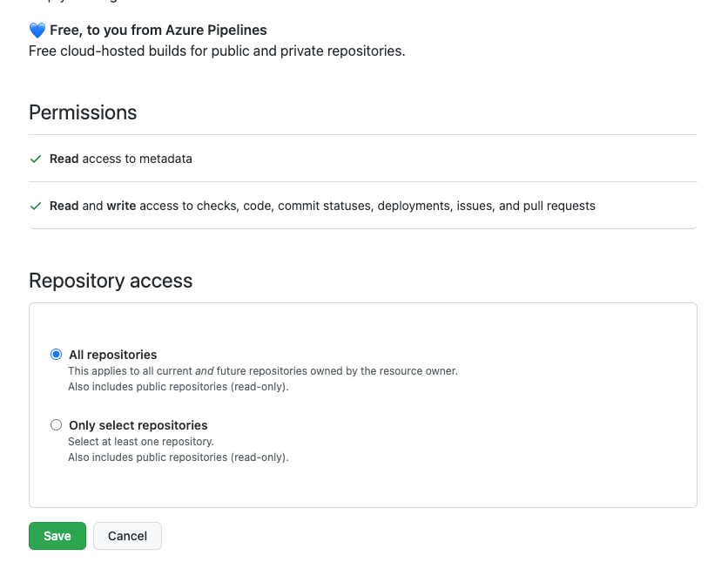
Task: Click the checkmark beside Read and write access
Action: point(36,207)
